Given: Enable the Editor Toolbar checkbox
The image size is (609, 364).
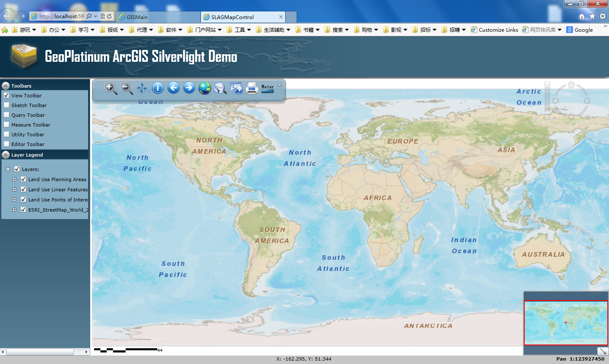Looking at the screenshot, I should tap(6, 144).
